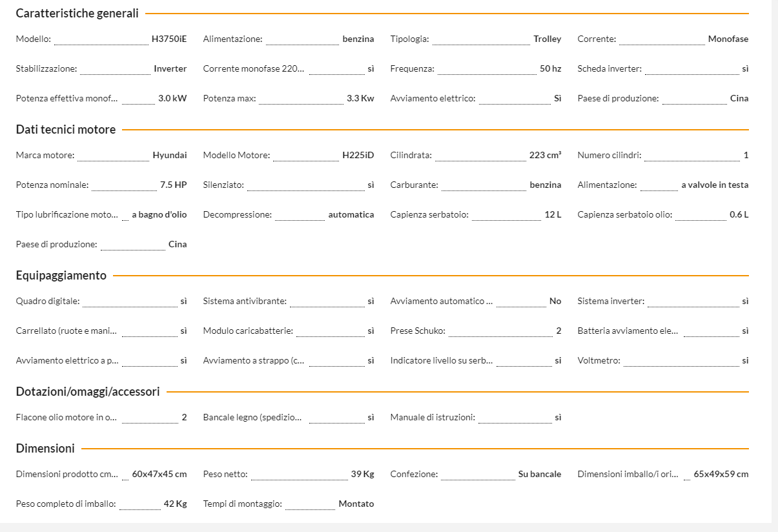Select the truncated Corrente monofase 220… label
The image size is (778, 532).
254,68
